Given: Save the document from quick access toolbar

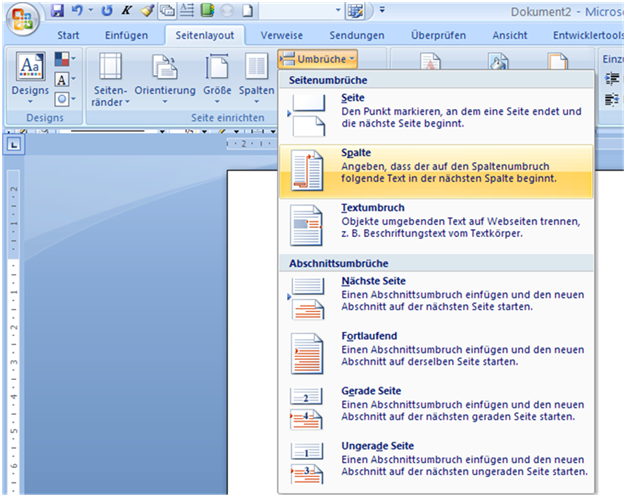Looking at the screenshot, I should (57, 11).
